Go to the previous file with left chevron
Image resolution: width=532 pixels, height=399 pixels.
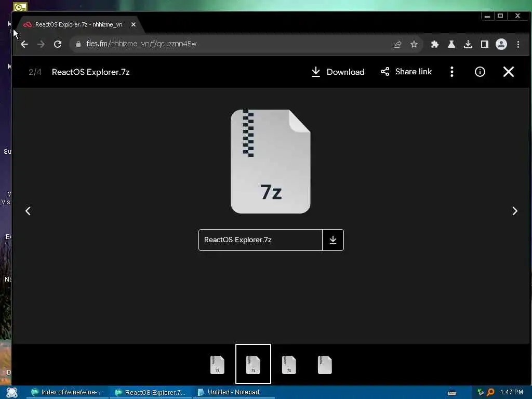click(28, 211)
